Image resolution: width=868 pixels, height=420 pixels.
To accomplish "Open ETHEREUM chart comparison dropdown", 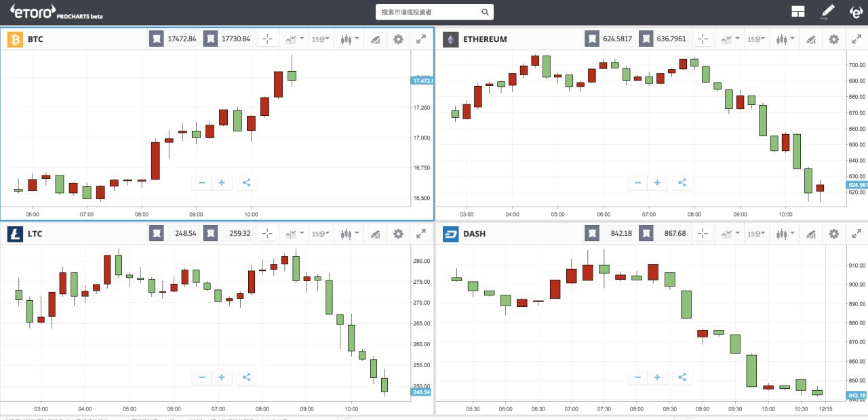I will (x=730, y=39).
